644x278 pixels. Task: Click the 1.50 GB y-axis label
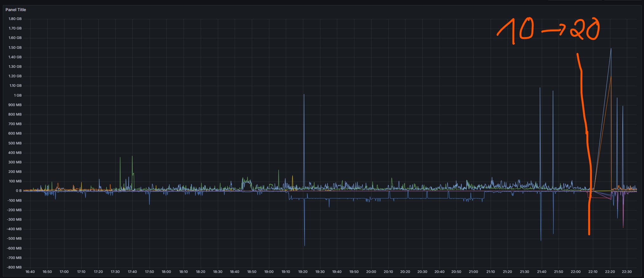click(15, 48)
